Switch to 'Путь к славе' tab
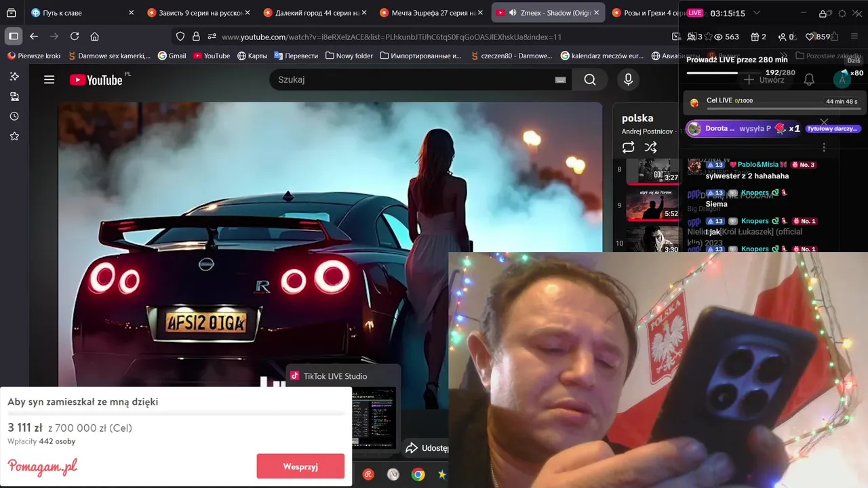 pos(82,13)
